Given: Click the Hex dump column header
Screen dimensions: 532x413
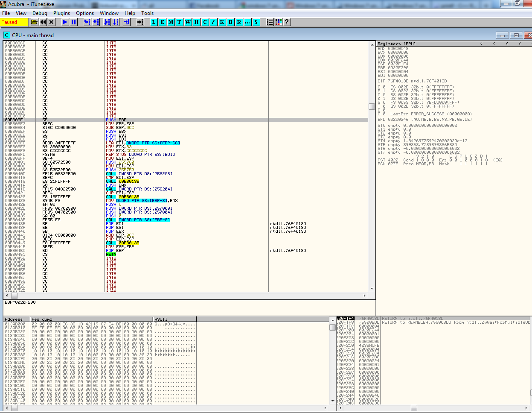Looking at the screenshot, I should pos(91,319).
